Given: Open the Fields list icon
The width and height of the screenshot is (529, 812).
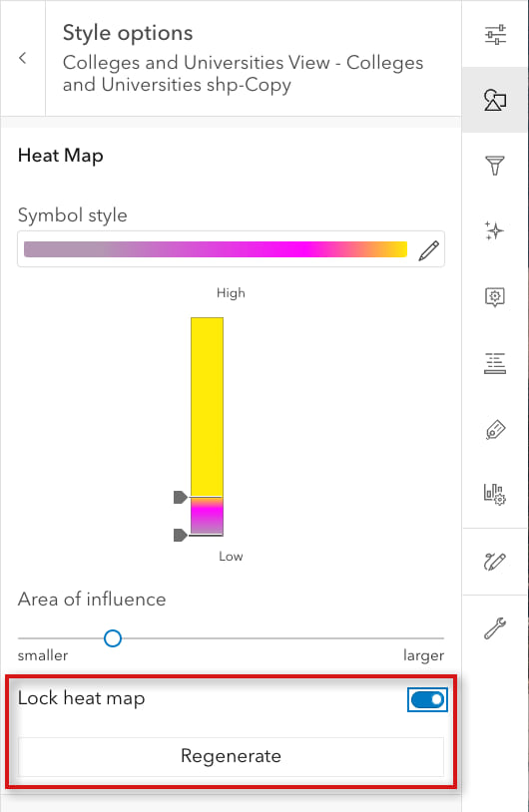Looking at the screenshot, I should click(x=495, y=363).
